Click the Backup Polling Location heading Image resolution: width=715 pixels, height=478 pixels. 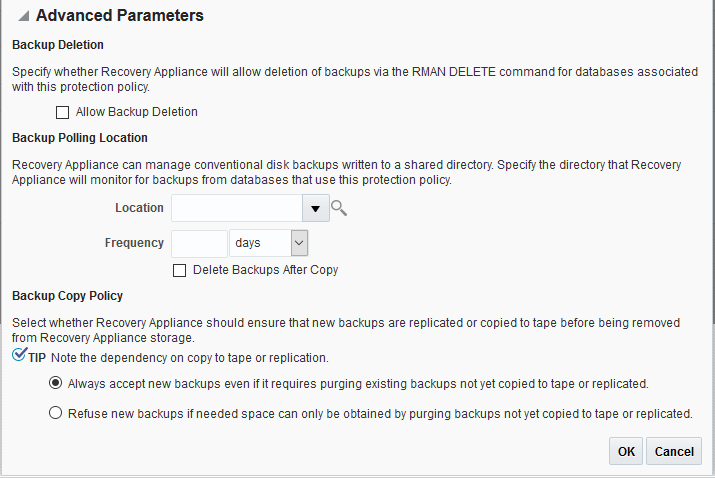(x=79, y=137)
